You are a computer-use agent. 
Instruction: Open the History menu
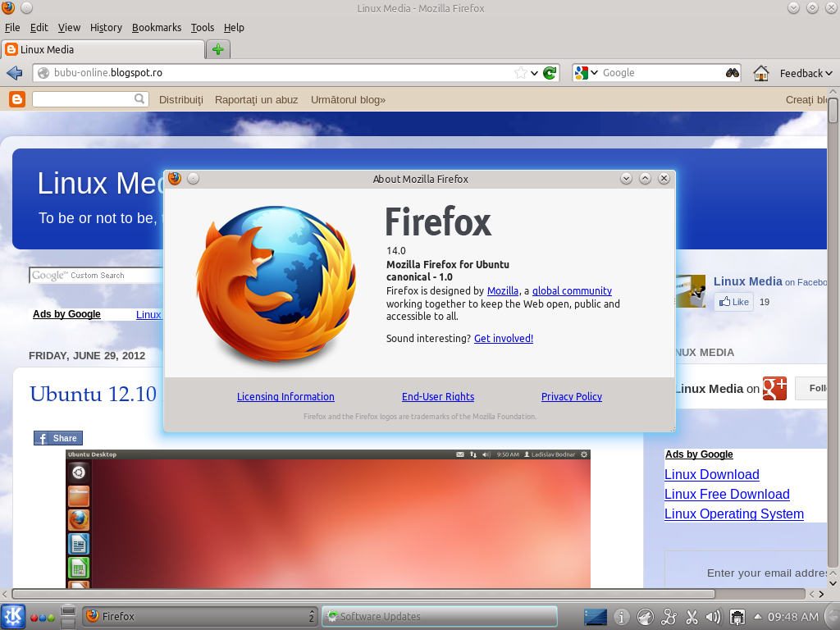[x=106, y=27]
